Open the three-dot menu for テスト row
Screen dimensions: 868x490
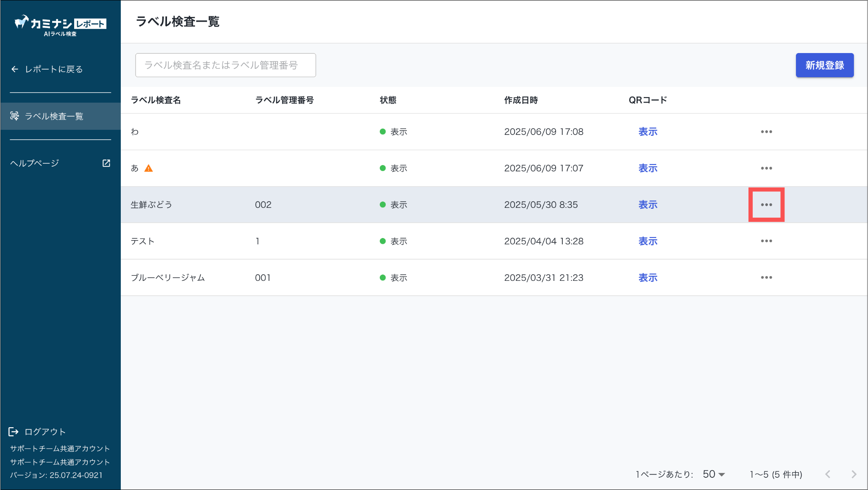(766, 241)
